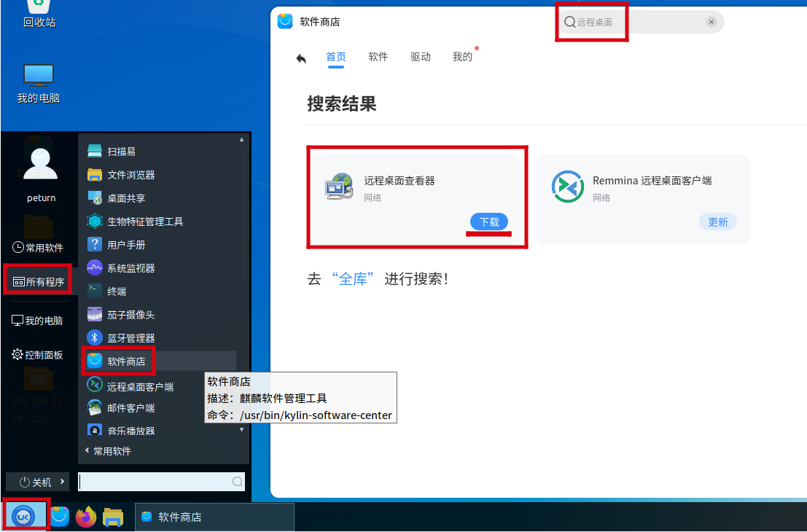
Task: Click 更新 for Remmina client
Action: [717, 222]
